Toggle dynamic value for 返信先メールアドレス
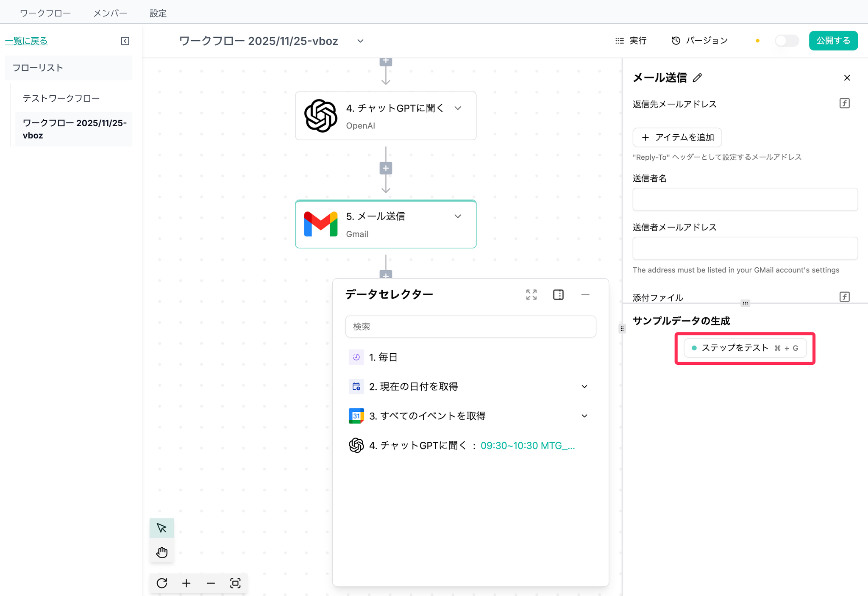Image resolution: width=868 pixels, height=596 pixels. (844, 103)
